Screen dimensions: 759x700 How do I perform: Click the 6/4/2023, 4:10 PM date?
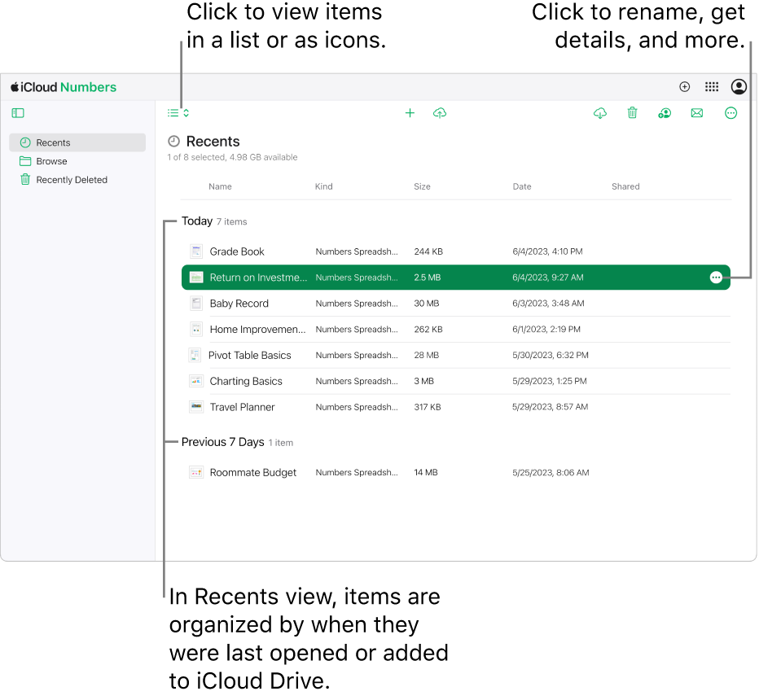(x=547, y=252)
